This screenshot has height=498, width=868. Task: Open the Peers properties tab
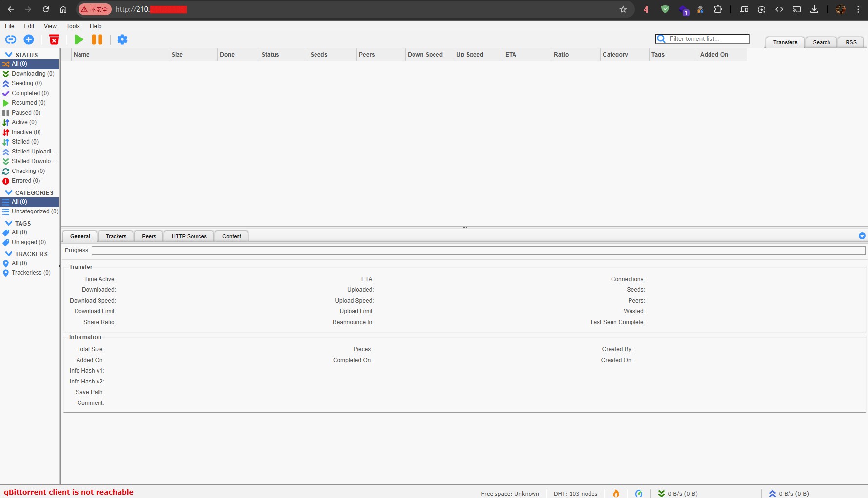click(149, 236)
